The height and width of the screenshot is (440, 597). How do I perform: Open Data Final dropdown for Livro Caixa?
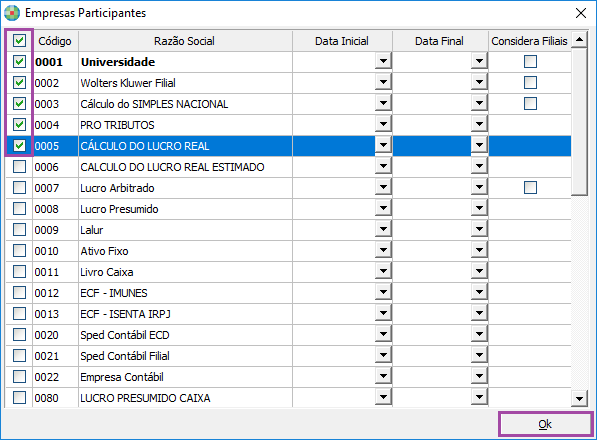tap(479, 271)
